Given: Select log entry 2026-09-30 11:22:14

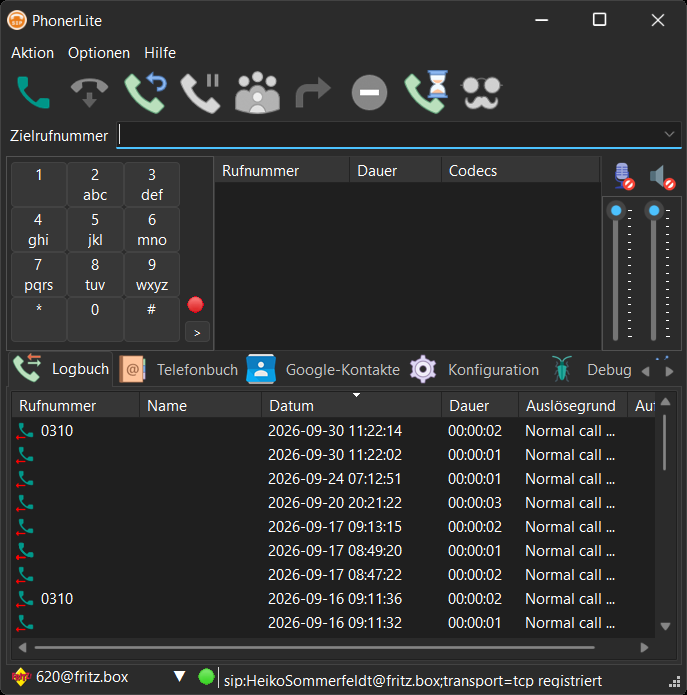Looking at the screenshot, I should pos(333,431).
